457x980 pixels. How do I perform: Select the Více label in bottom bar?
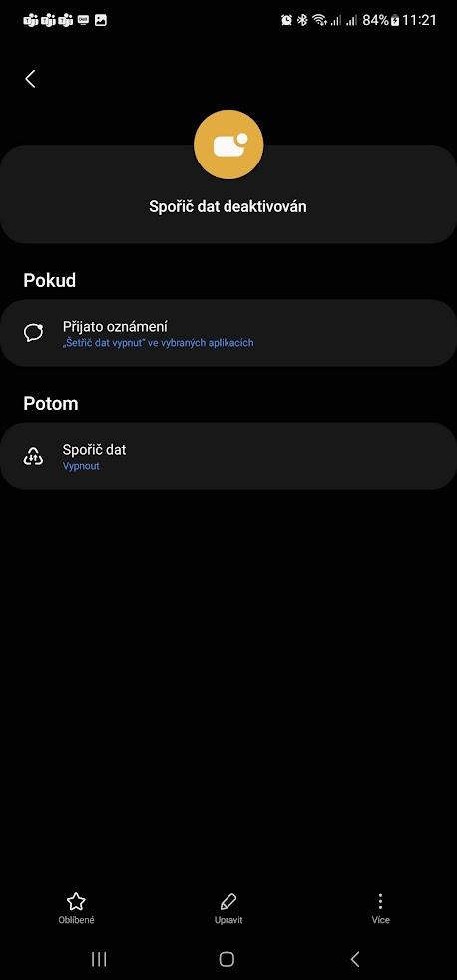point(381,920)
